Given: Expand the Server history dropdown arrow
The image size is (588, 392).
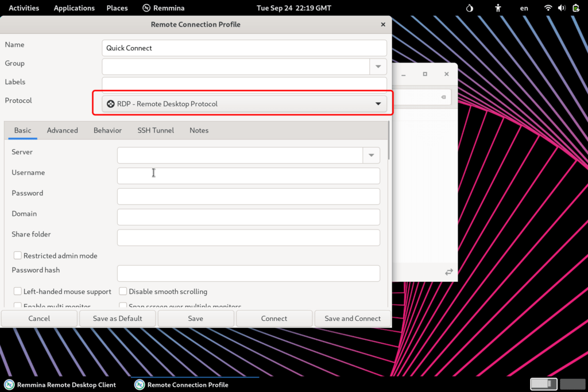Looking at the screenshot, I should pos(372,155).
